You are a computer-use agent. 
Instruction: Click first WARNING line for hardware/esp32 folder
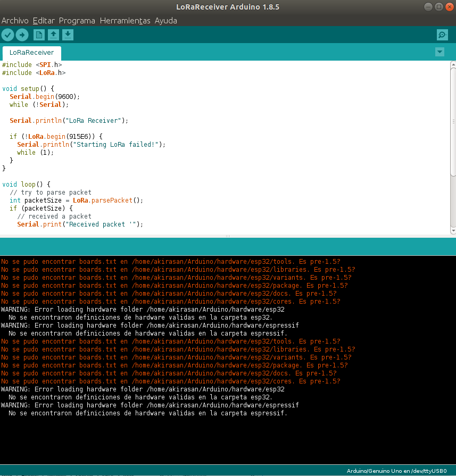[143, 310]
